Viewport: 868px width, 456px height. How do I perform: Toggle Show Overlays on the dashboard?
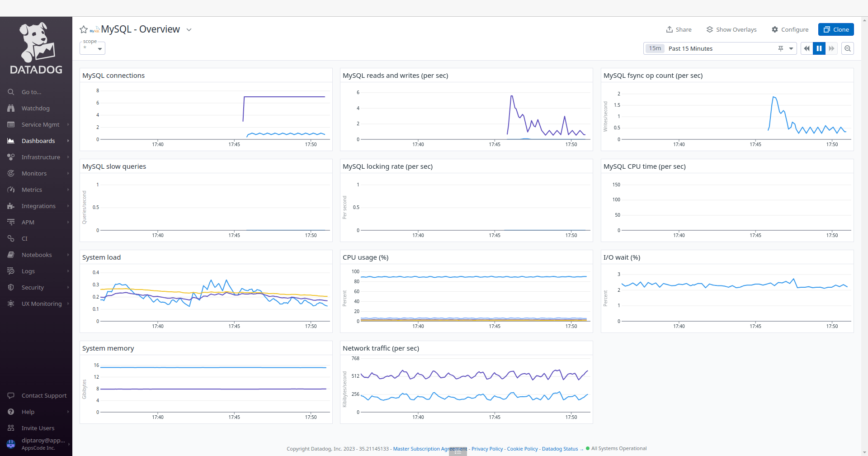(x=731, y=29)
